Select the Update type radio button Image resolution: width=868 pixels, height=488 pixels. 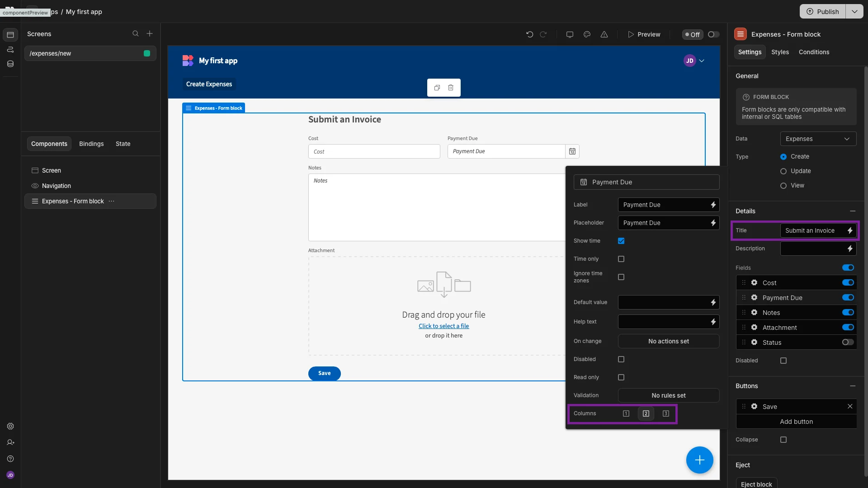tap(783, 171)
